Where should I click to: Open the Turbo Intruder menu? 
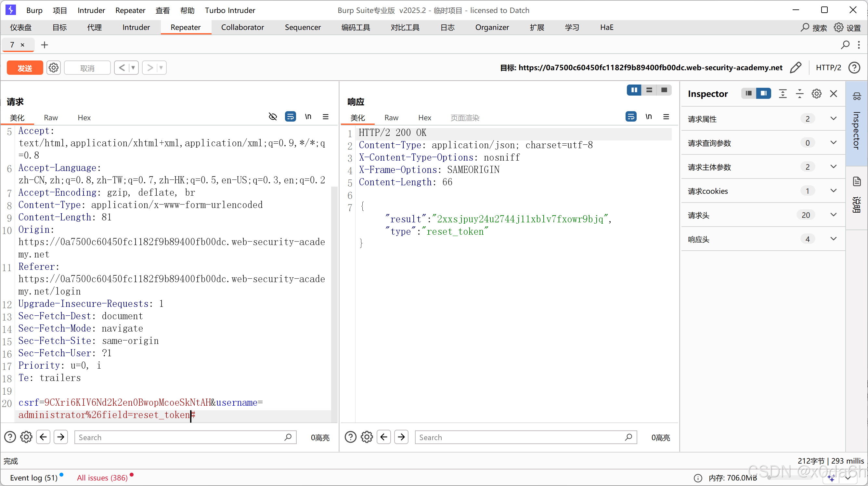(230, 10)
